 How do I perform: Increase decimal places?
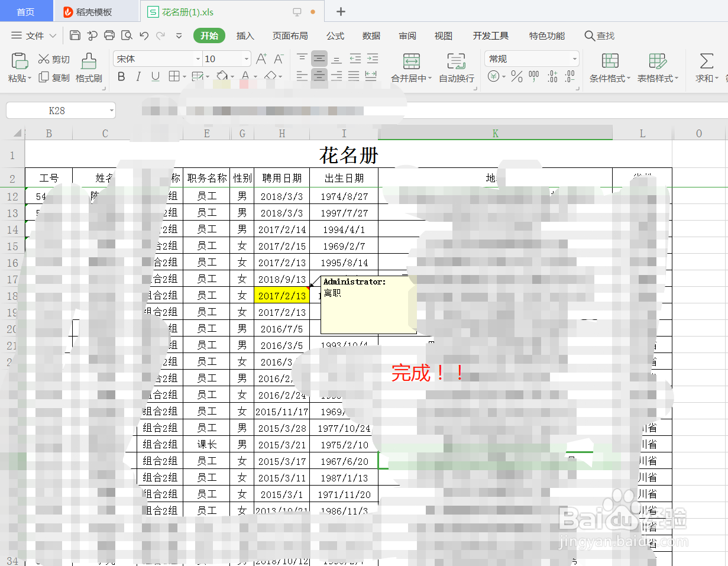click(552, 76)
